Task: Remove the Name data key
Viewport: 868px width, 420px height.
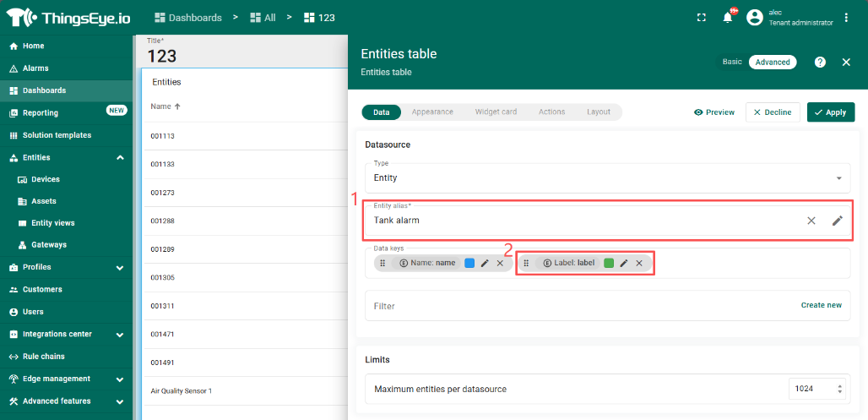Action: pyautogui.click(x=500, y=264)
